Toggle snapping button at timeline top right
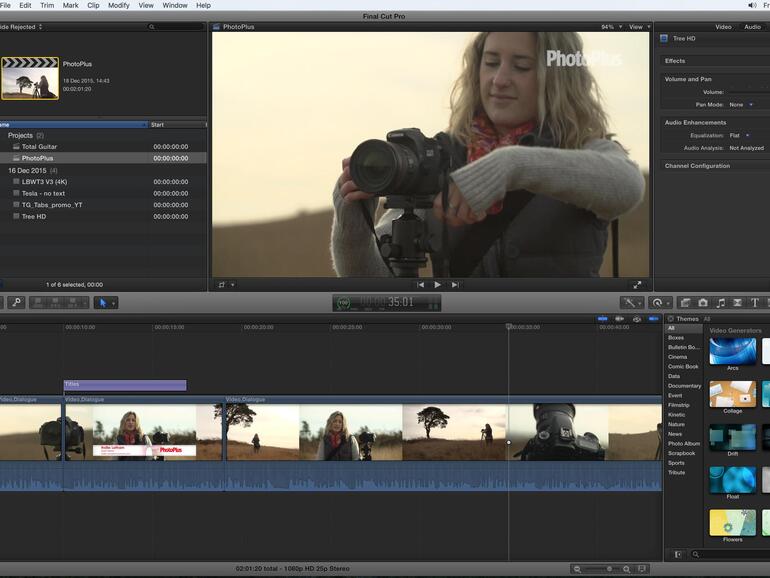The width and height of the screenshot is (770, 578). coord(654,319)
